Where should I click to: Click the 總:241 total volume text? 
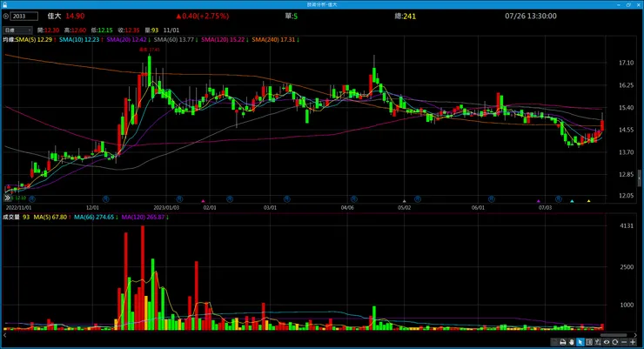pyautogui.click(x=405, y=17)
